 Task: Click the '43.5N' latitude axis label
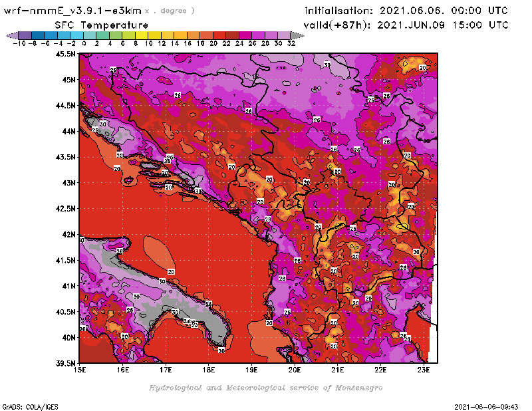coord(65,157)
